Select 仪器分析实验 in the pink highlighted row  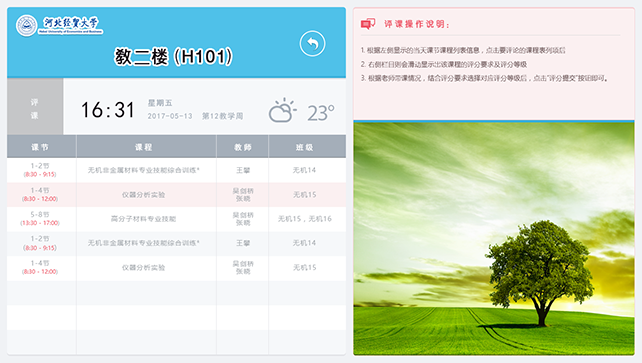143,195
